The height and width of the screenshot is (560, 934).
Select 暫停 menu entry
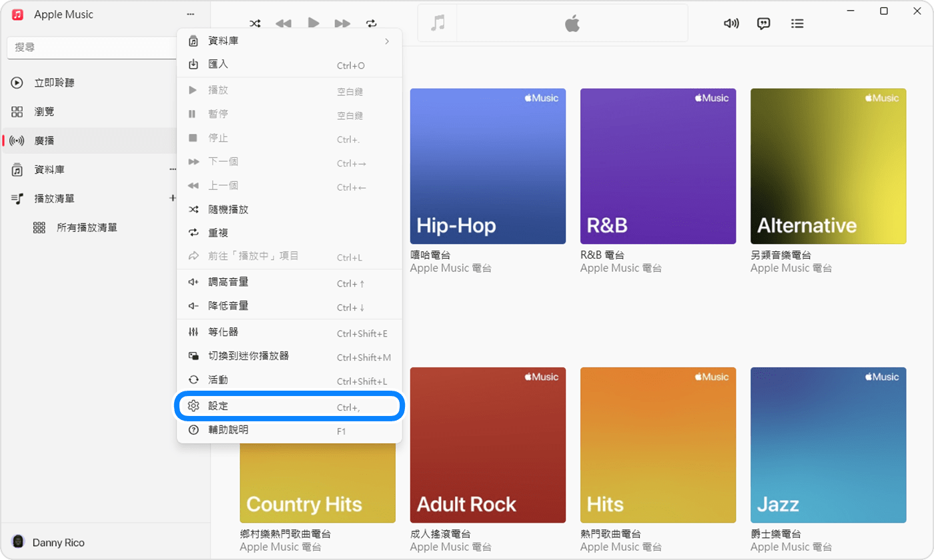[290, 114]
